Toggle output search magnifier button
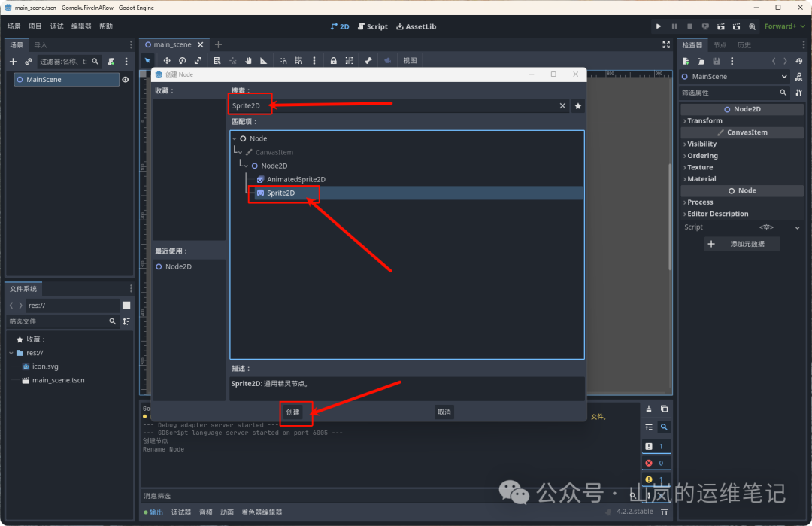Image resolution: width=812 pixels, height=526 pixels. coord(664,427)
